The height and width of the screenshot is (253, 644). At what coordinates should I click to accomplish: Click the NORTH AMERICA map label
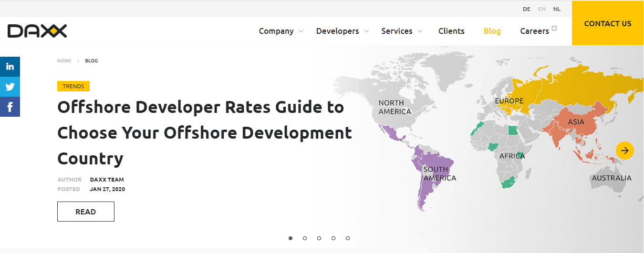(395, 107)
